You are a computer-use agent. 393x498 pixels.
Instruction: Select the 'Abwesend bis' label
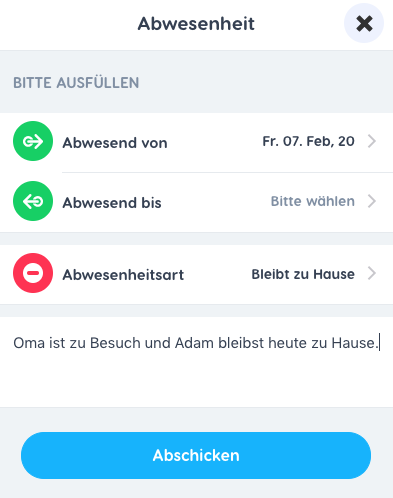click(x=112, y=203)
